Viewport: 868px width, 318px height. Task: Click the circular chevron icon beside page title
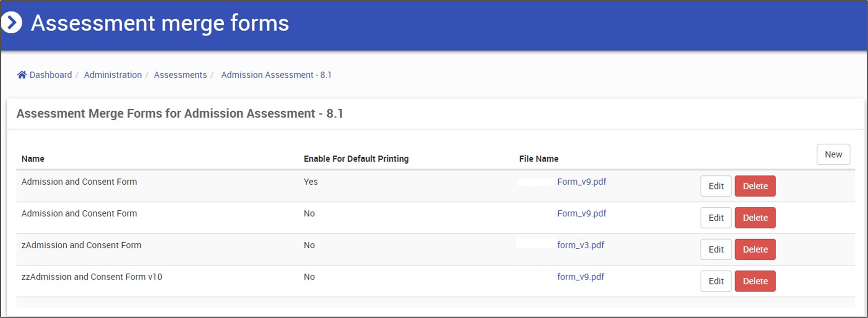point(11,22)
